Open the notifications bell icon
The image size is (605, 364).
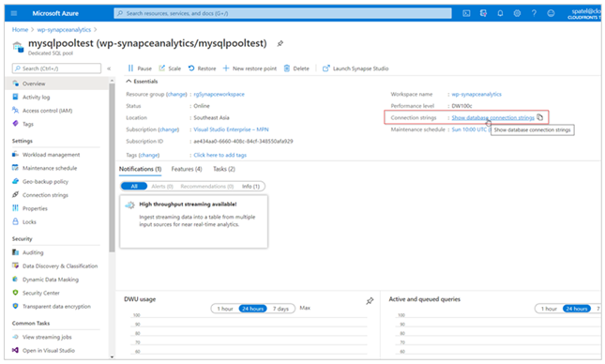pyautogui.click(x=500, y=13)
